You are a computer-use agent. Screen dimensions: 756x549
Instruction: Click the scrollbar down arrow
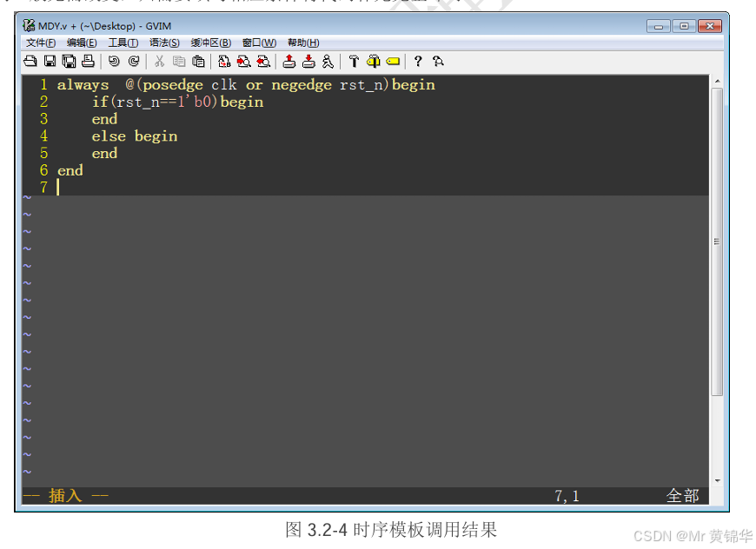tap(717, 480)
